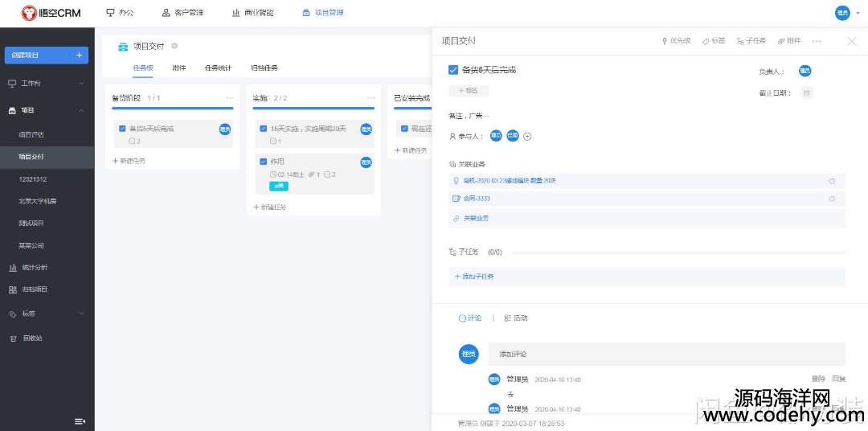Click the project settings gear next to 项目交付
Screen dimensions: 868x431
click(174, 46)
